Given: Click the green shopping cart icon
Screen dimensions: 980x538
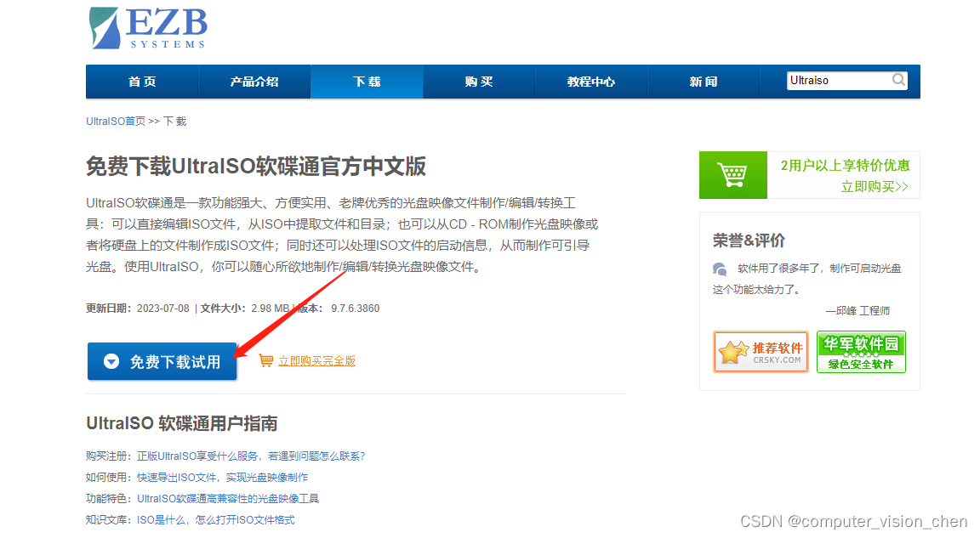Looking at the screenshot, I should pos(732,175).
